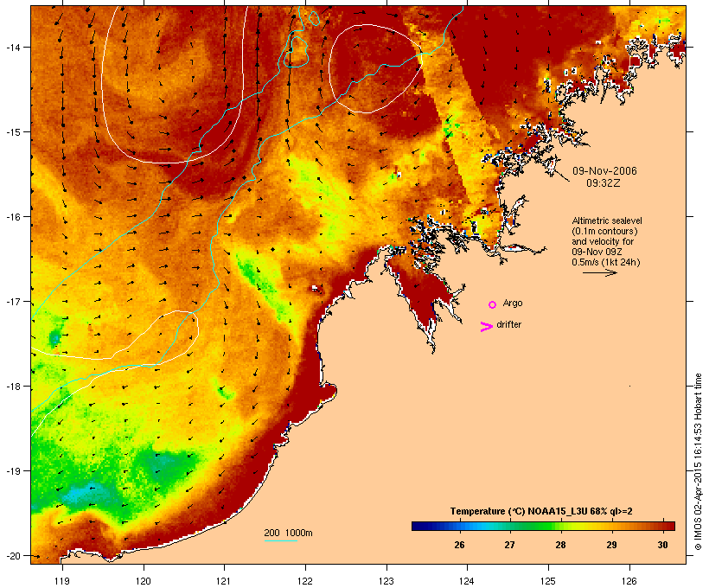Viewport: 709px width, 588px height.
Task: Click the colorbar tick label 30
Action: [662, 545]
